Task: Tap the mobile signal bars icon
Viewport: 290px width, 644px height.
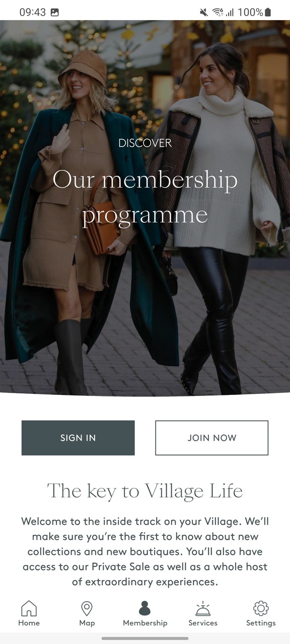Action: pyautogui.click(x=230, y=12)
